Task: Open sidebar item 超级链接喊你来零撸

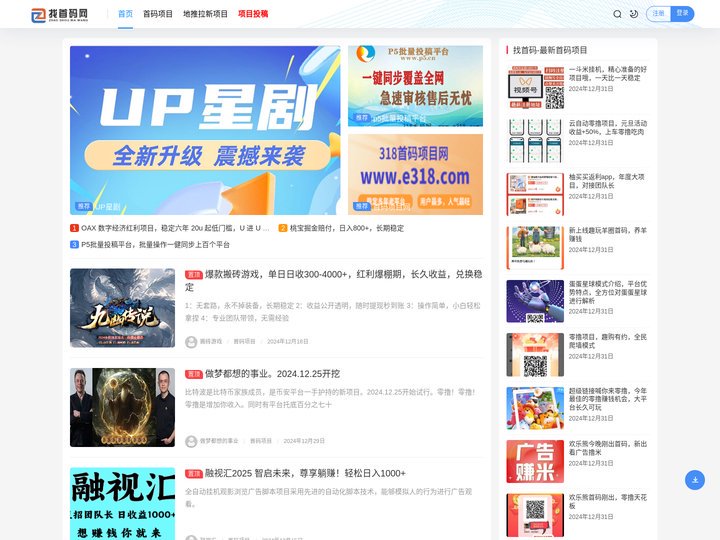Action: (608, 399)
